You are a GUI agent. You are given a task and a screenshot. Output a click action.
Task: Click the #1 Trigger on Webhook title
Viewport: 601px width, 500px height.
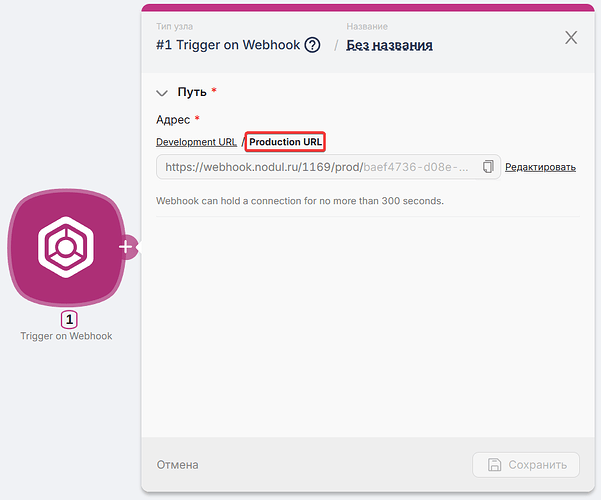(x=228, y=45)
